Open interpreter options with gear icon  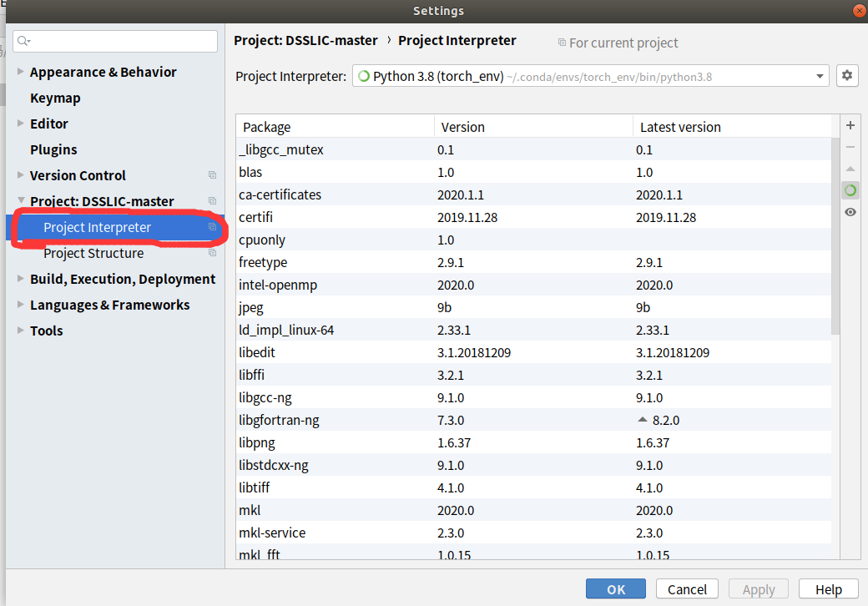pyautogui.click(x=847, y=75)
